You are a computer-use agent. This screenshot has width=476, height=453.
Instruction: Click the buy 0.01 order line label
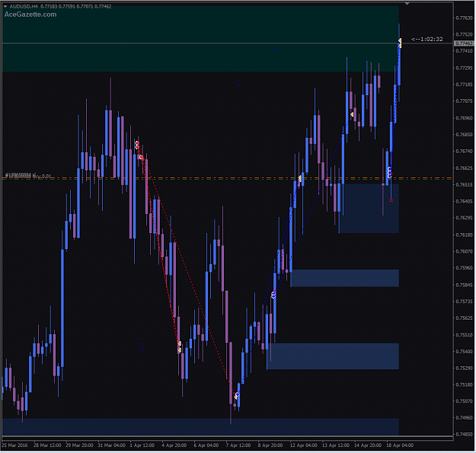point(28,176)
